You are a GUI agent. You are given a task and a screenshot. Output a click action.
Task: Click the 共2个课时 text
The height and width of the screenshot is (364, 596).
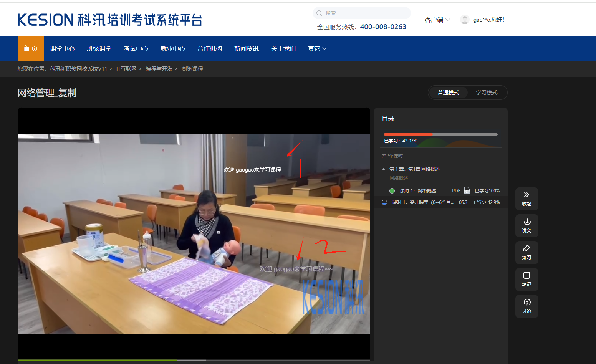(x=392, y=156)
